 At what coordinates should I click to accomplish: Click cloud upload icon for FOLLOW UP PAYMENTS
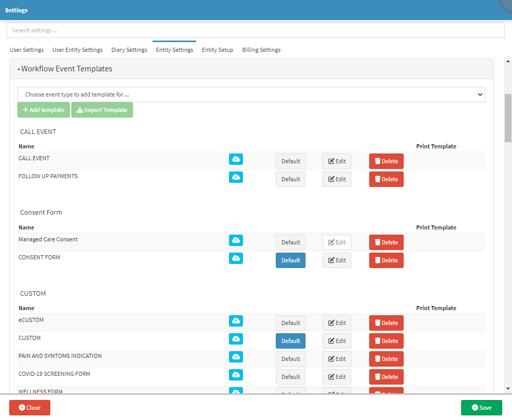[236, 177]
